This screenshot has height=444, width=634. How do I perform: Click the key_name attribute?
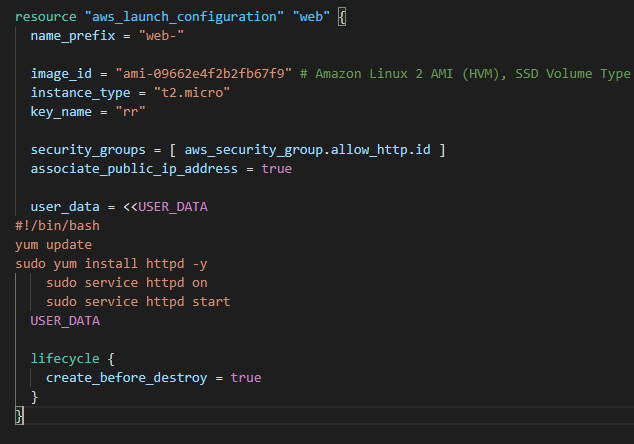point(61,112)
